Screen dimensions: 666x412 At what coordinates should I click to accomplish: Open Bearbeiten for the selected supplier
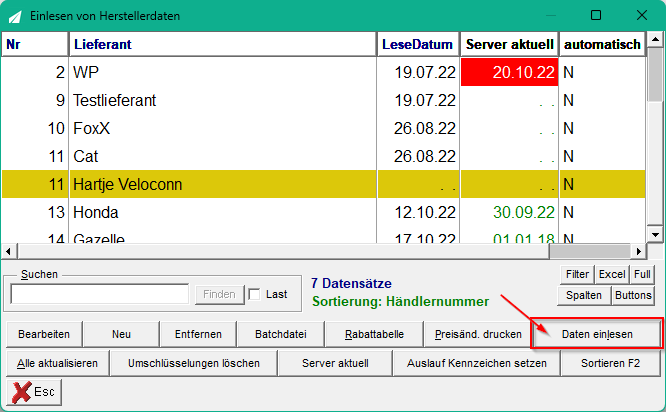click(44, 334)
